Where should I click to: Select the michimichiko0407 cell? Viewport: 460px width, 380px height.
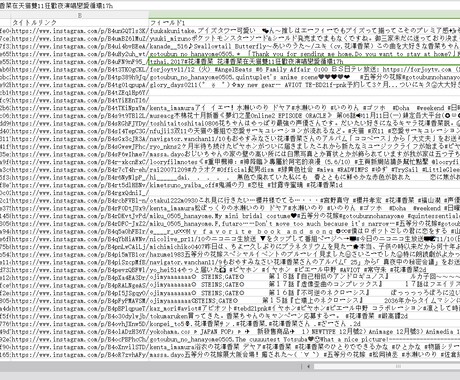(304, 247)
